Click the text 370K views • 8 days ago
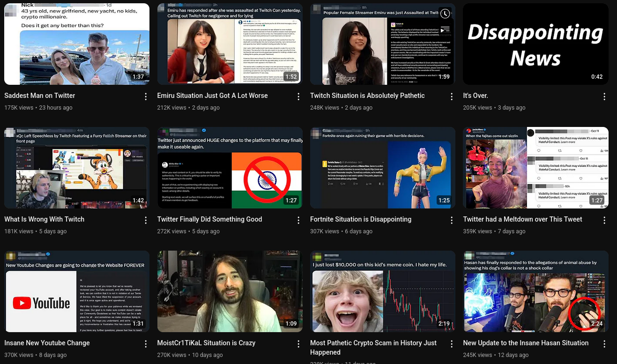The width and height of the screenshot is (617, 364). tap(36, 355)
